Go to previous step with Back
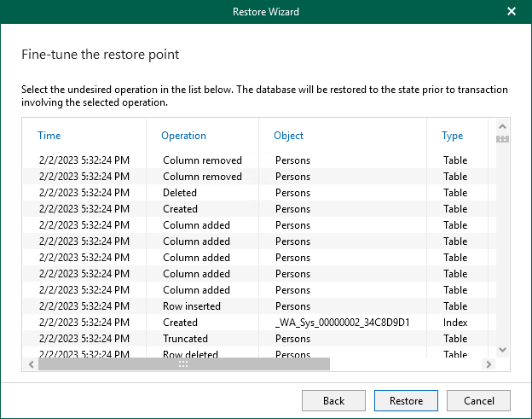This screenshot has height=419, width=532. point(333,400)
